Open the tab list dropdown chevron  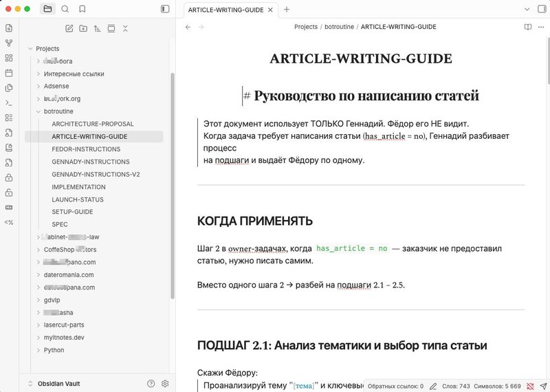(527, 10)
